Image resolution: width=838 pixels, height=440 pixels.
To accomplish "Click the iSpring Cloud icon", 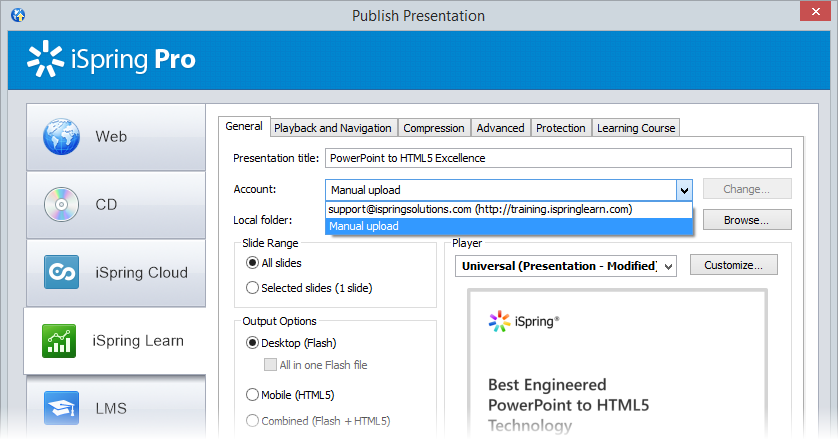I will pos(61,272).
